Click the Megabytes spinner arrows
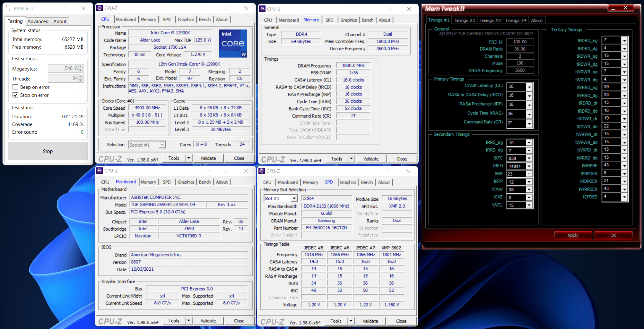644x329 pixels. 81,68
